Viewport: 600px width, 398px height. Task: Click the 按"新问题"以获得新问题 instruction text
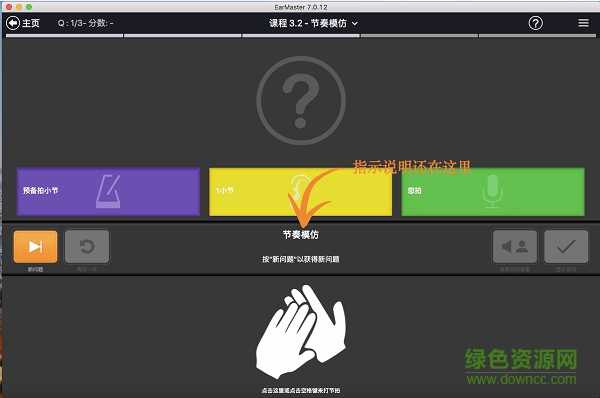(301, 259)
